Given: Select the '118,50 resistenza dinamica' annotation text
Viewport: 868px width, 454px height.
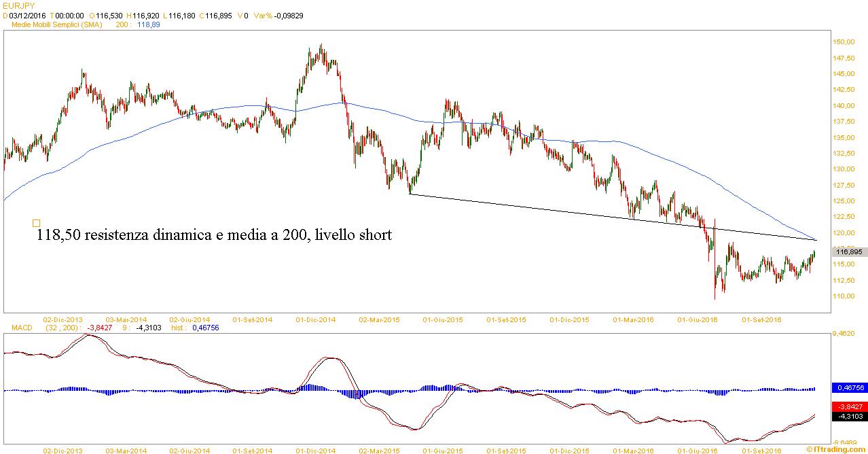Looking at the screenshot, I should pos(214,235).
